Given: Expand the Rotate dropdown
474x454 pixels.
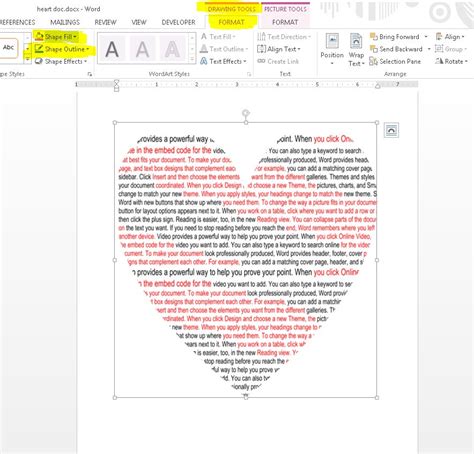Looking at the screenshot, I should click(x=466, y=61).
